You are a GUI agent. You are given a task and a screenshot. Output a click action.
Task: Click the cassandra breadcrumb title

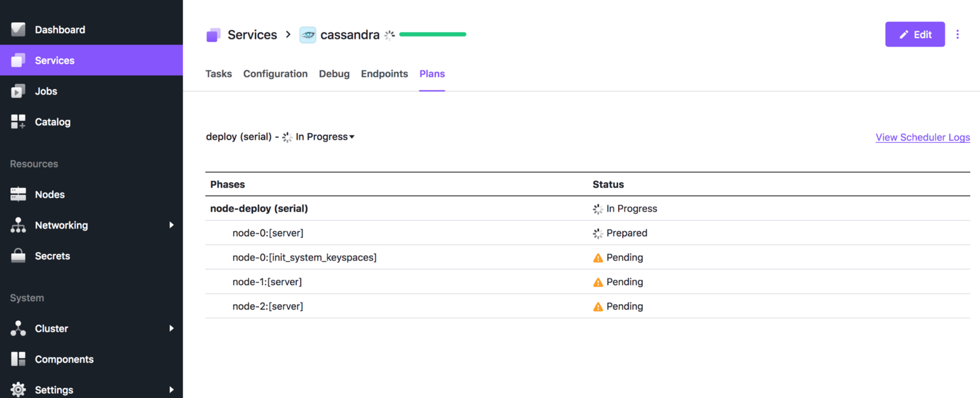pyautogui.click(x=350, y=35)
